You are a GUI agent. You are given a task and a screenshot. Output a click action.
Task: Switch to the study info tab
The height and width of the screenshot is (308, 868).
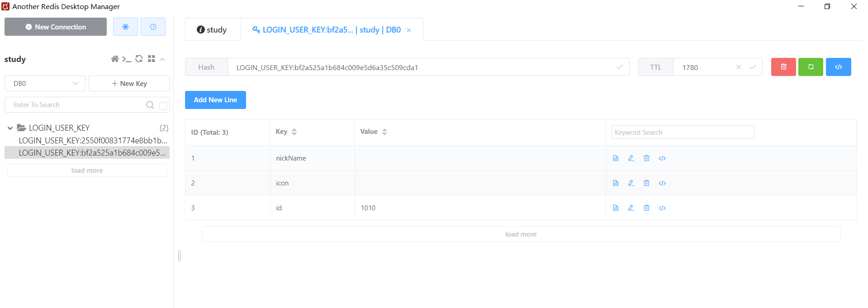(212, 29)
